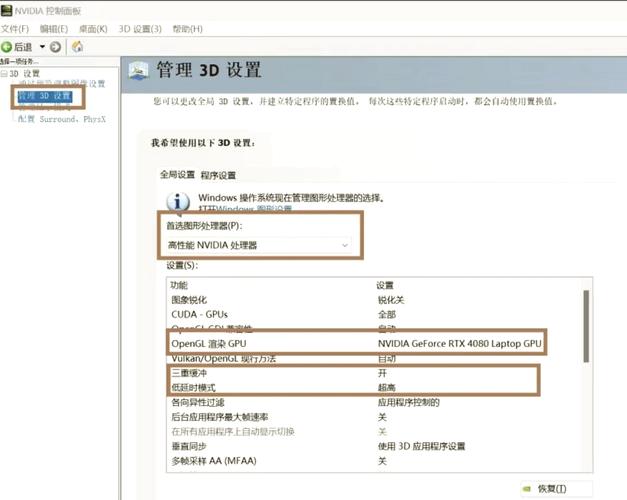Open the Windows graphics settings link
This screenshot has width=627, height=500.
point(245,208)
